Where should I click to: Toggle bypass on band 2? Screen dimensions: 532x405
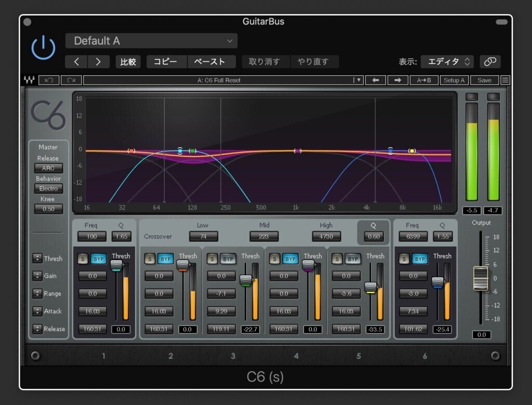click(x=165, y=259)
